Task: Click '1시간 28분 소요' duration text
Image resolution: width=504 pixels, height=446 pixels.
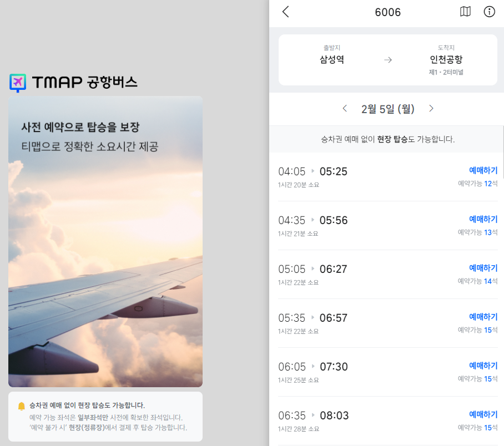Action: (x=299, y=429)
